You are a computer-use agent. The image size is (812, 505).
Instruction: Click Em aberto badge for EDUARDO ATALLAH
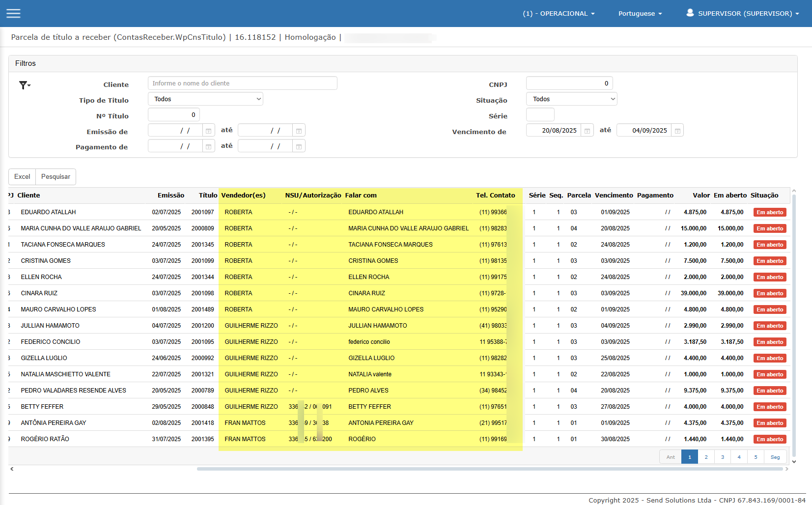click(x=770, y=212)
